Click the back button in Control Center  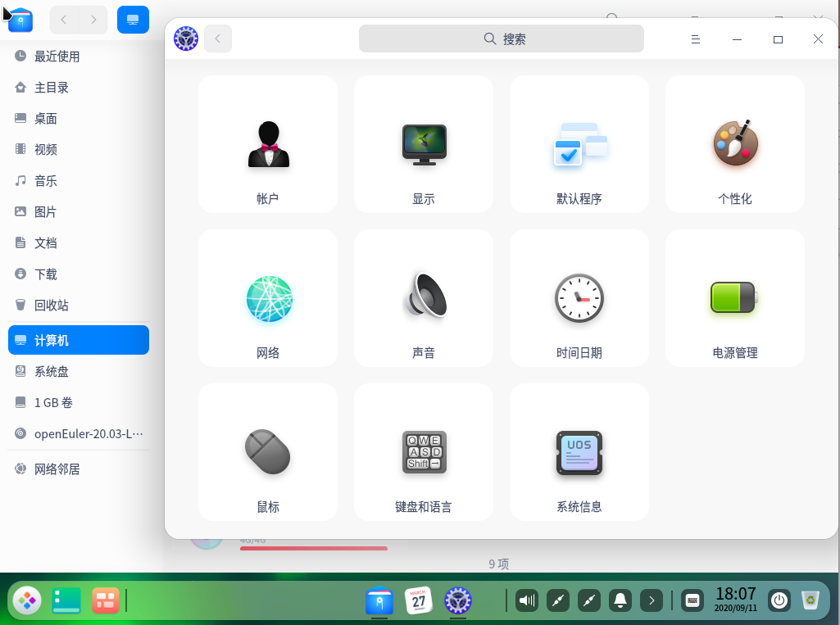218,38
